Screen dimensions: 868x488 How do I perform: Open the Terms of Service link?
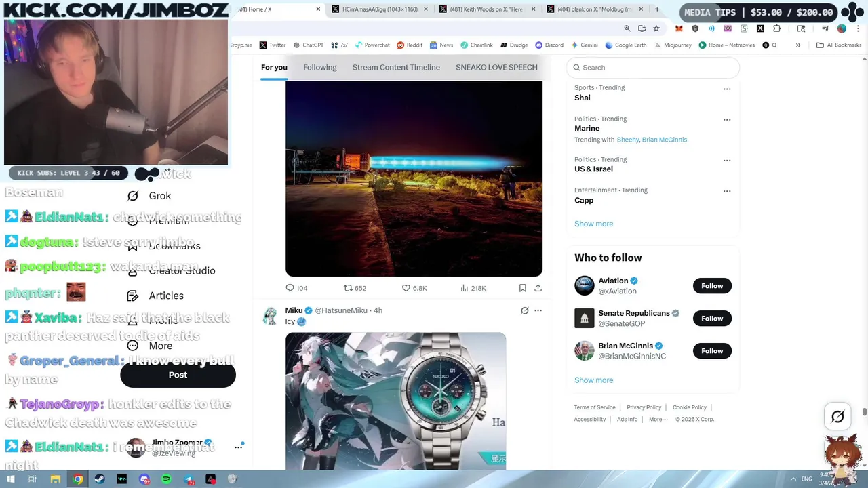click(595, 407)
